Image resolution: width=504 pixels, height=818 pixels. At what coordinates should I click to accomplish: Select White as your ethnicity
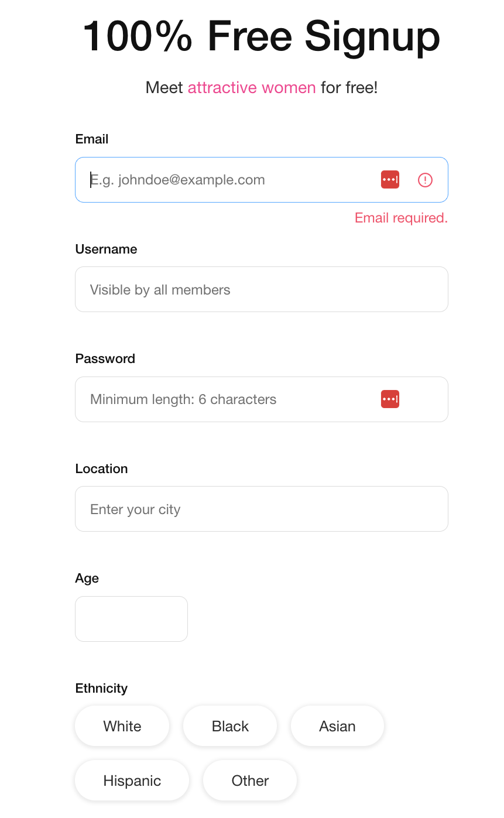122,725
